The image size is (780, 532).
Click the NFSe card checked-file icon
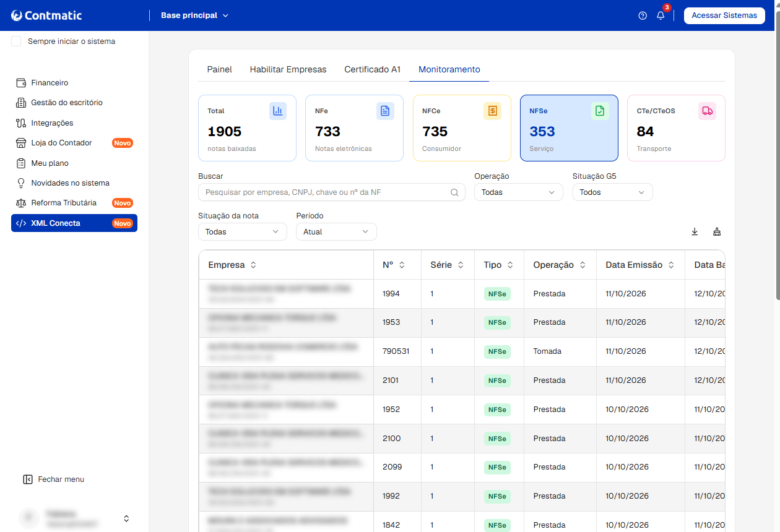(600, 111)
